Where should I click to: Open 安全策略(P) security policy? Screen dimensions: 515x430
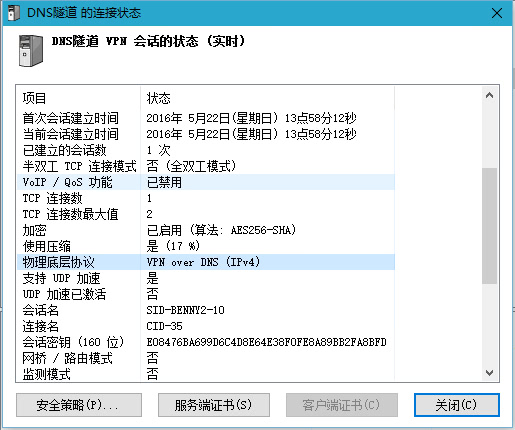[x=79, y=405]
